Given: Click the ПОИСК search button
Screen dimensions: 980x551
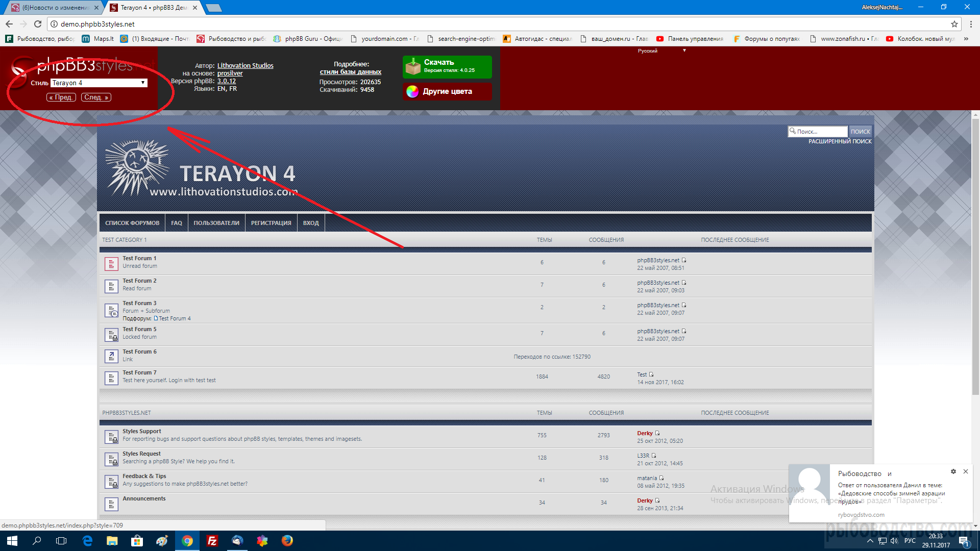Looking at the screenshot, I should pyautogui.click(x=860, y=132).
